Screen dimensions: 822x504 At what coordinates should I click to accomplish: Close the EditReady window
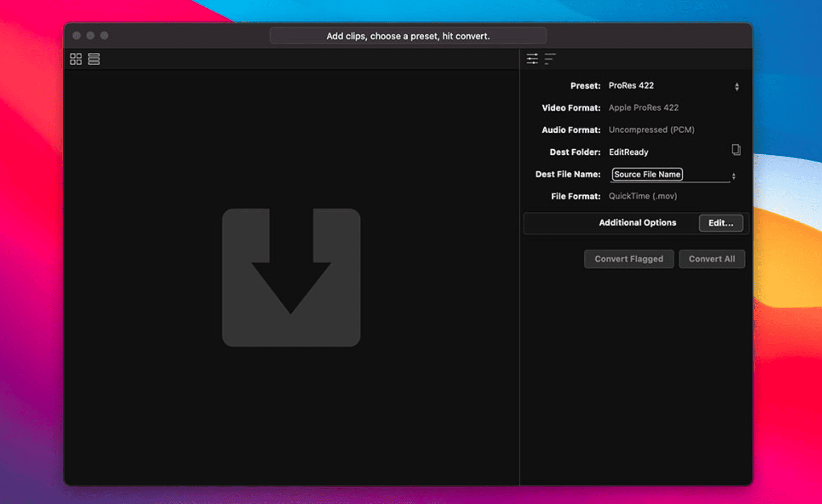pos(77,35)
